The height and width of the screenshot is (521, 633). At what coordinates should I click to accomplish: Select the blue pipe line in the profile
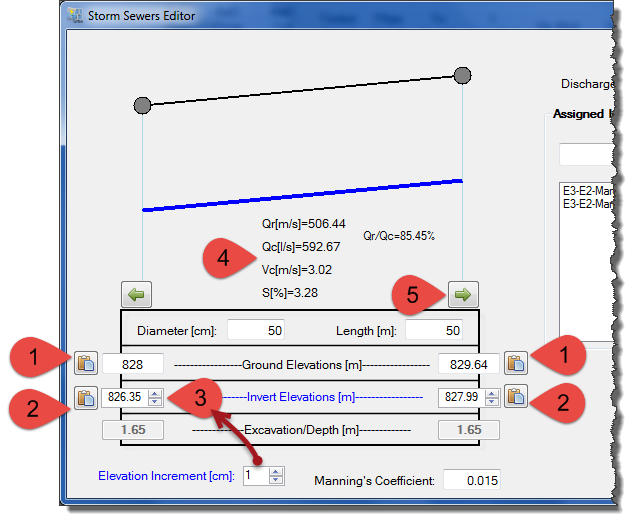300,195
